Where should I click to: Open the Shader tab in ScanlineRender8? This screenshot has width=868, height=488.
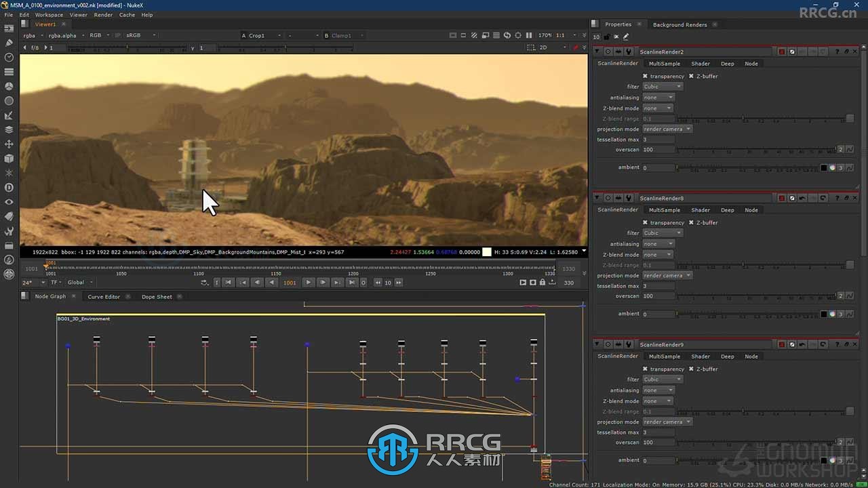(701, 210)
